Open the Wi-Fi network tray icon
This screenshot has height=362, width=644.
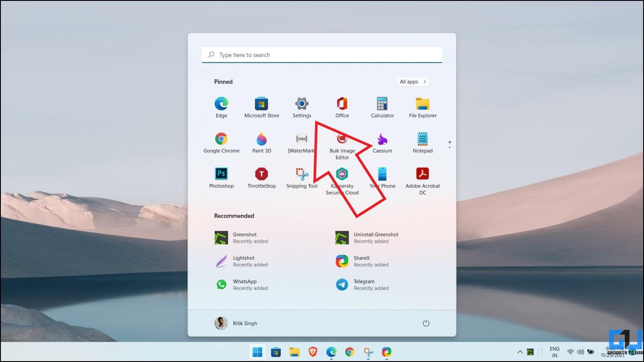click(570, 352)
